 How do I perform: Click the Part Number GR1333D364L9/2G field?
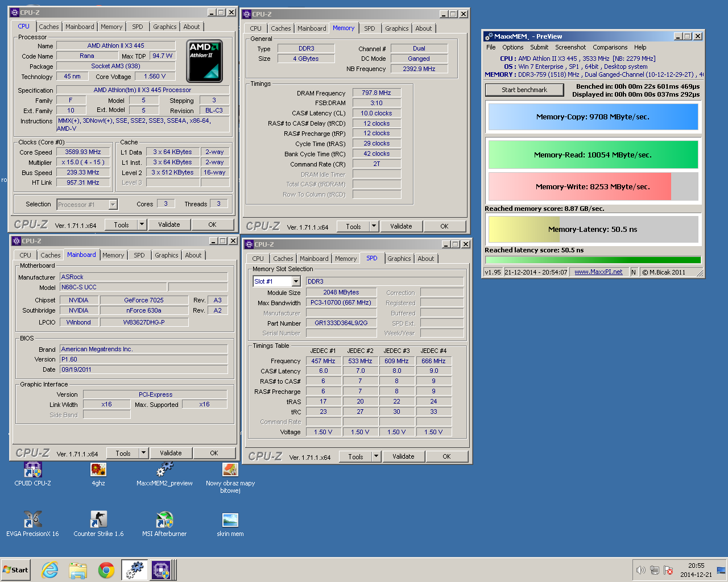pyautogui.click(x=341, y=323)
